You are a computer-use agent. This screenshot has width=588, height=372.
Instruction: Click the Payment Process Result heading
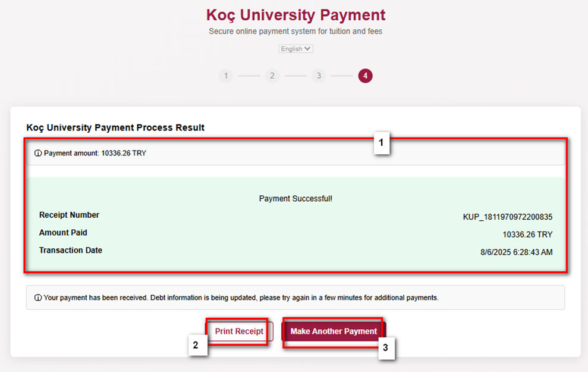coord(115,127)
